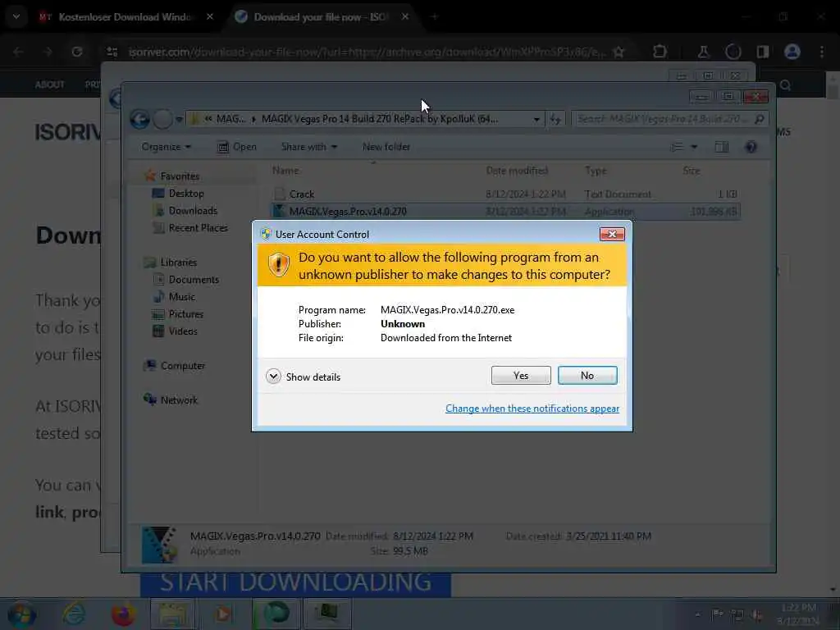The height and width of the screenshot is (630, 840).
Task: Click the UAC warning shield icon
Action: coord(279,265)
